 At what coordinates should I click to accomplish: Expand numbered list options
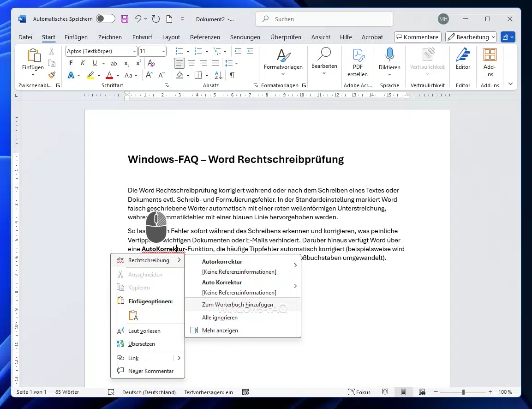pos(207,51)
